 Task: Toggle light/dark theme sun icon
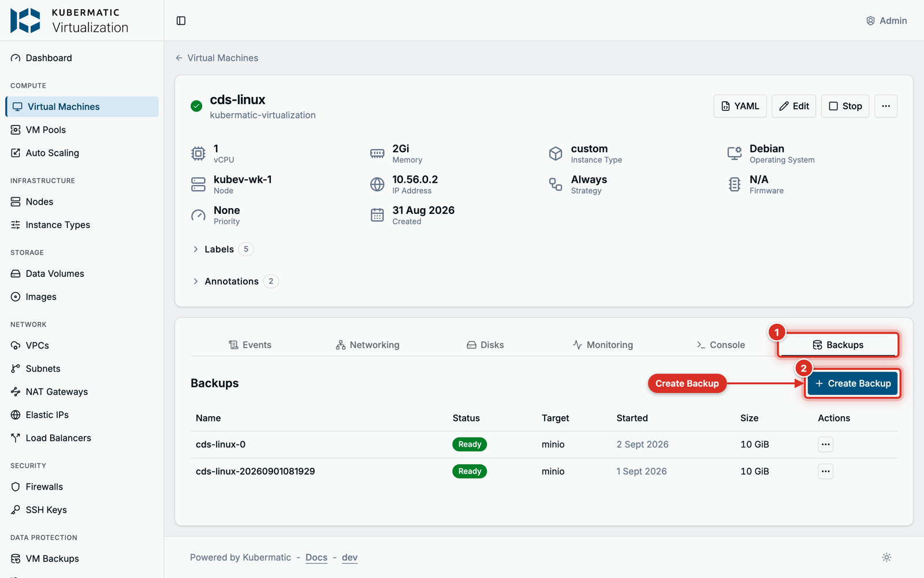pos(886,558)
